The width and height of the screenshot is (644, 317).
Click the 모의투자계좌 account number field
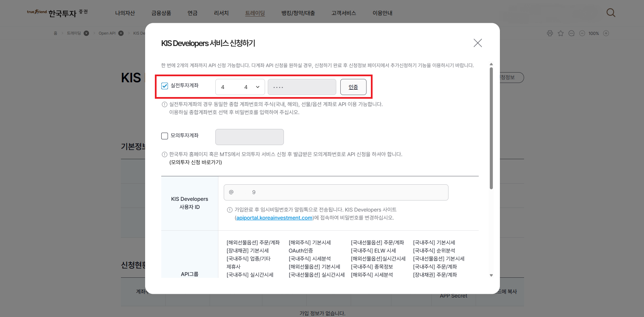tap(249, 137)
